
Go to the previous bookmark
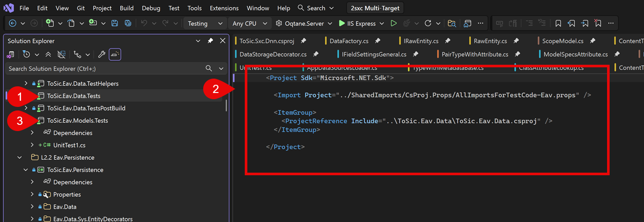pos(571,23)
